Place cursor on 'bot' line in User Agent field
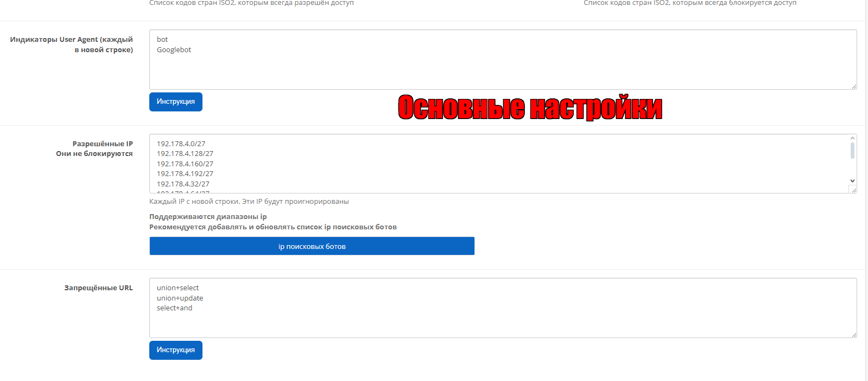This screenshot has height=381, width=868. 162,40
